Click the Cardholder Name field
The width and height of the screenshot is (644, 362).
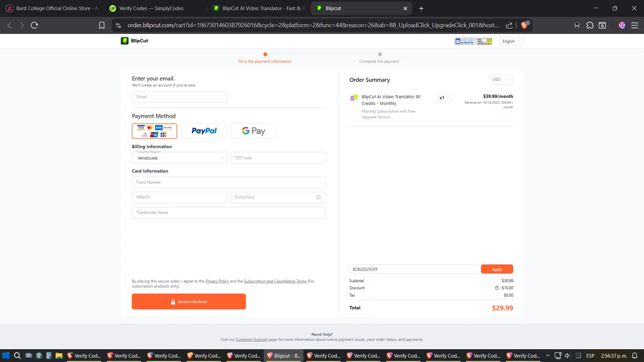(x=229, y=213)
